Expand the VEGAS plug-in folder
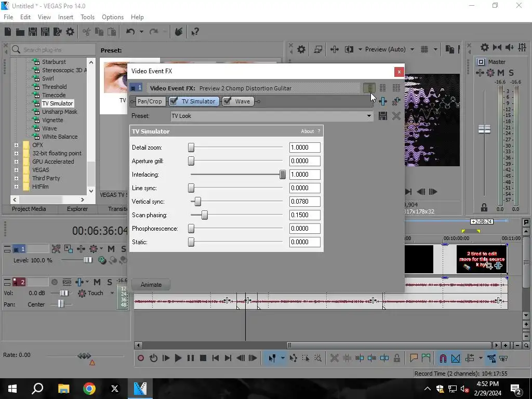532x399 pixels. point(16,170)
